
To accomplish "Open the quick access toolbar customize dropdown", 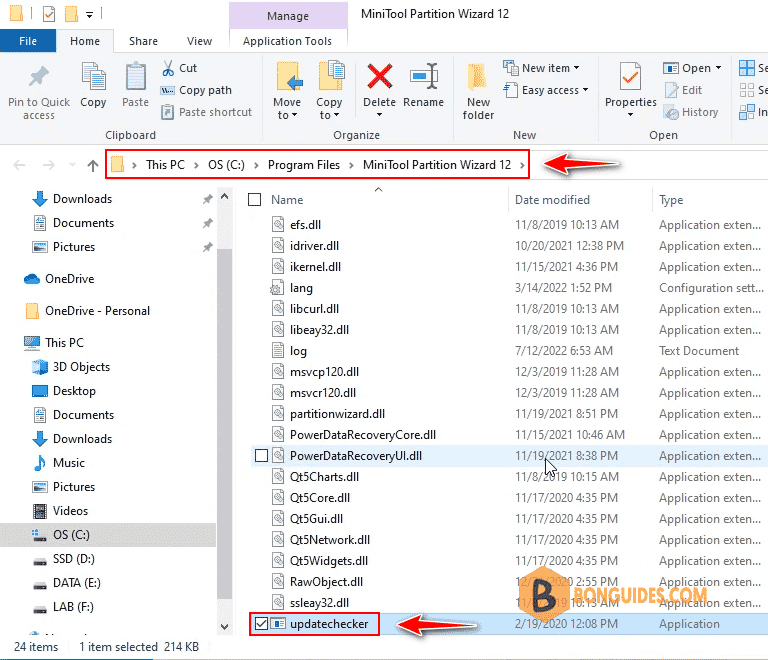I will point(90,15).
